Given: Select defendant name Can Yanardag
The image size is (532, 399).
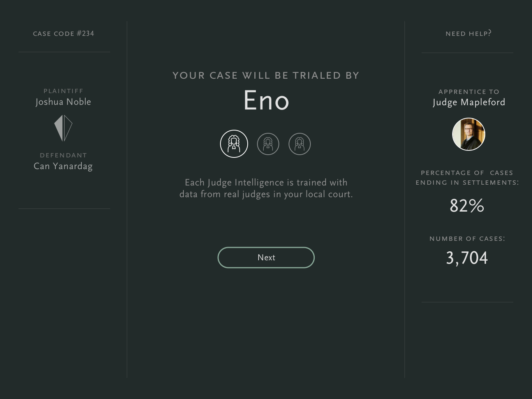Looking at the screenshot, I should click(63, 166).
